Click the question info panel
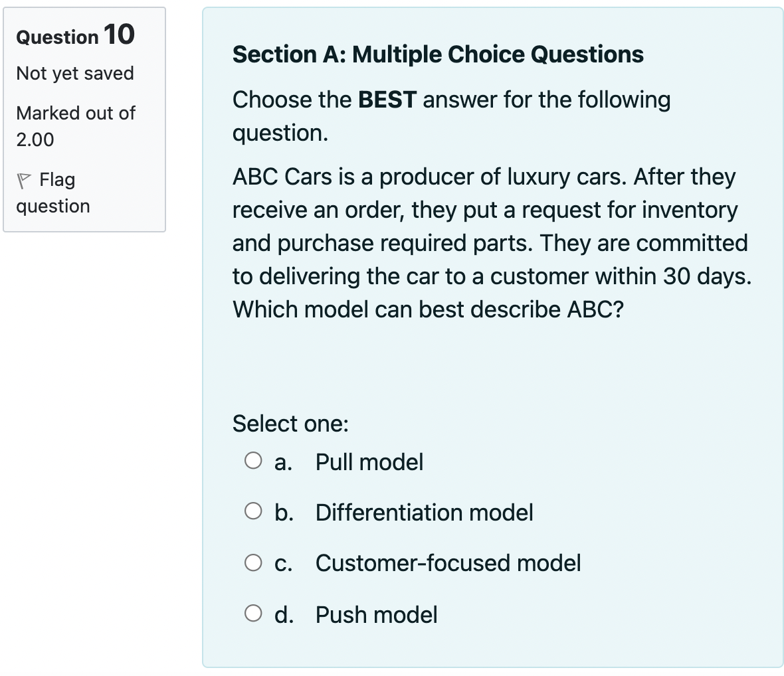Viewport: 784px width, 676px height. coord(85,118)
